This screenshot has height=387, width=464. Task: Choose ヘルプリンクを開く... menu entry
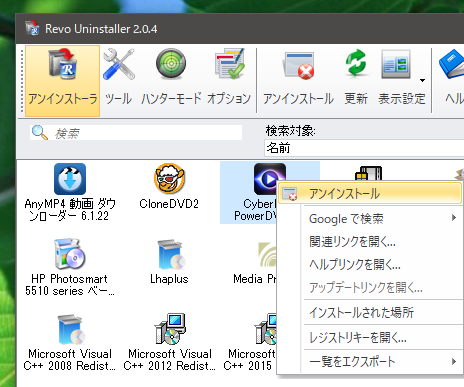pos(370,264)
